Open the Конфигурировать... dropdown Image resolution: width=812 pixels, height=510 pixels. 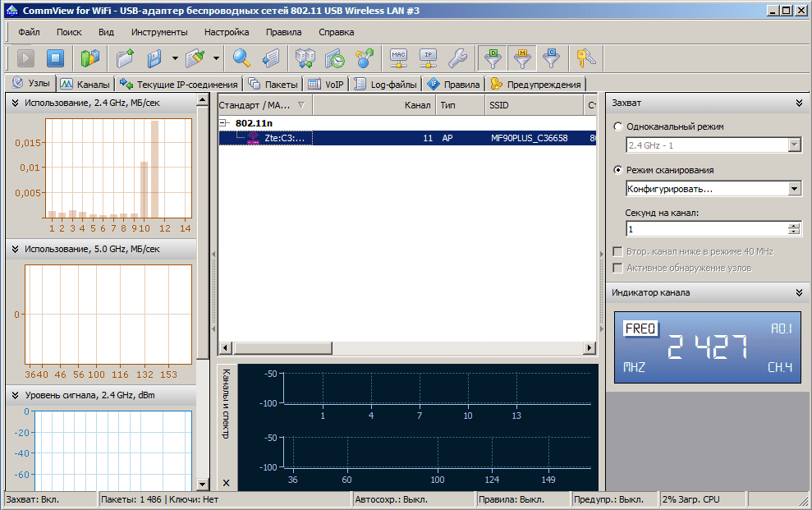[x=795, y=189]
